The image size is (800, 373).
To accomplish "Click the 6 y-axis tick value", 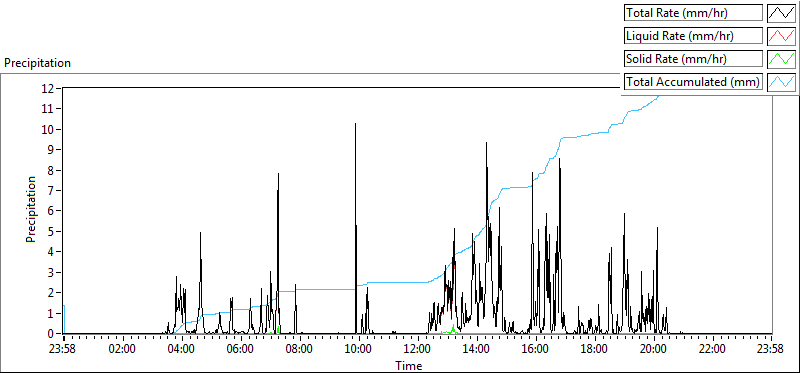I will click(x=51, y=211).
